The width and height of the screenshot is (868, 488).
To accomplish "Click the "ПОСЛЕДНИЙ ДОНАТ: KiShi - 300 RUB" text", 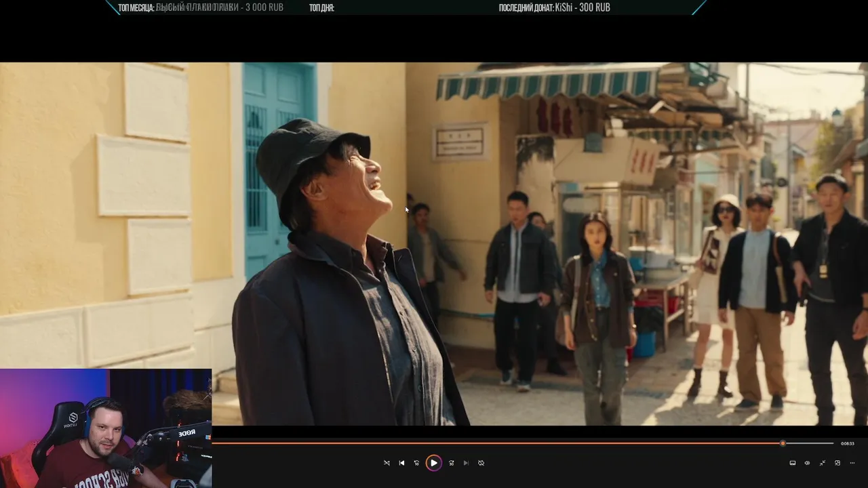I will pos(554,7).
